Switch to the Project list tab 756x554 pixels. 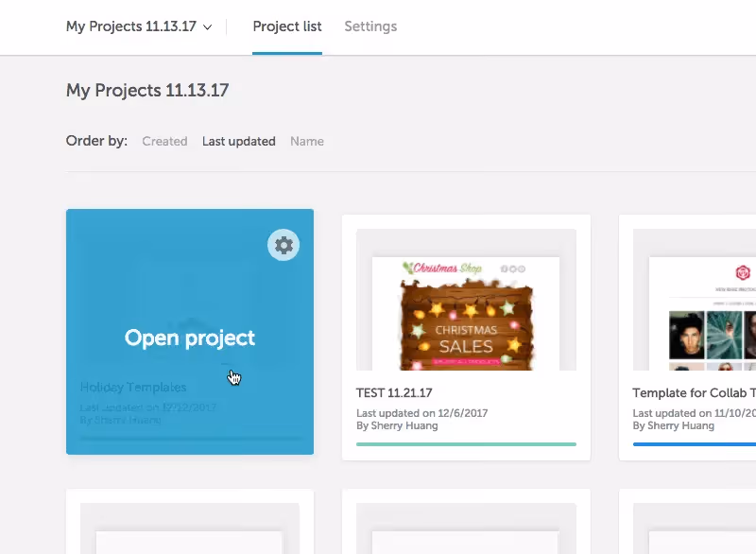[x=287, y=26]
